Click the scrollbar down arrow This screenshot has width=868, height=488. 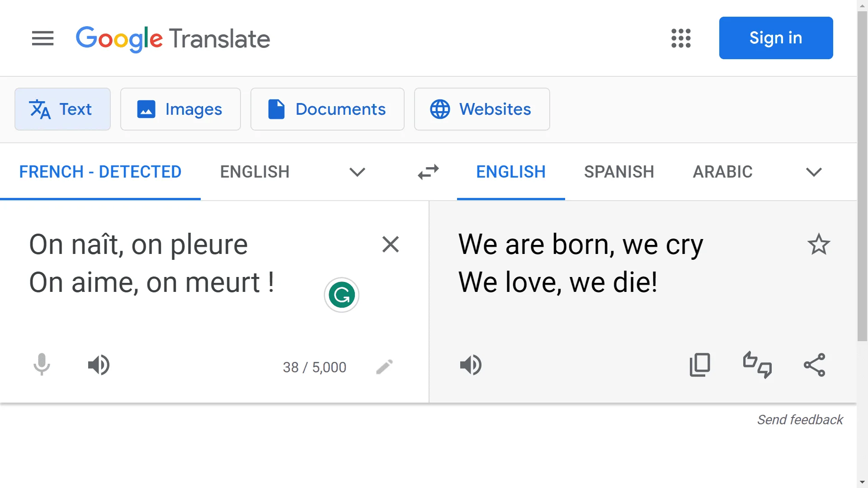pyautogui.click(x=862, y=482)
